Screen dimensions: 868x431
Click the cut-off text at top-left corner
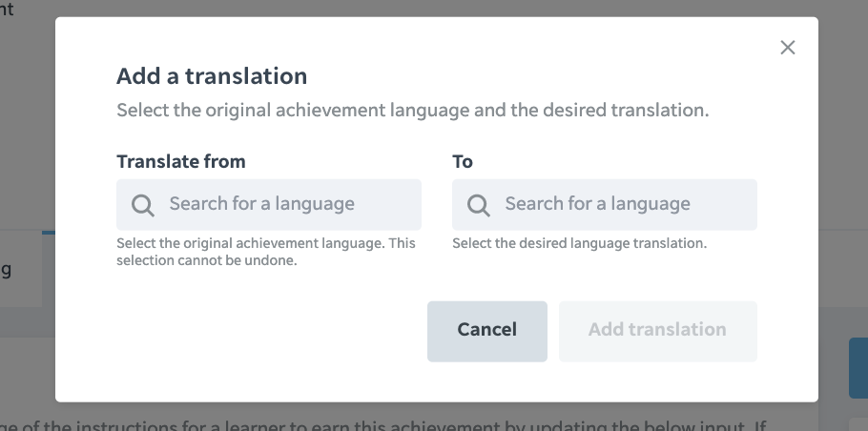pos(7,9)
